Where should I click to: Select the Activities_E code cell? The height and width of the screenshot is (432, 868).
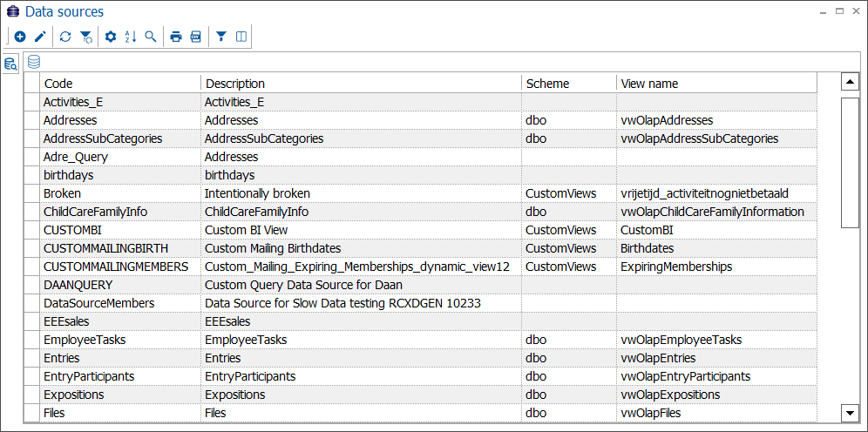[120, 102]
